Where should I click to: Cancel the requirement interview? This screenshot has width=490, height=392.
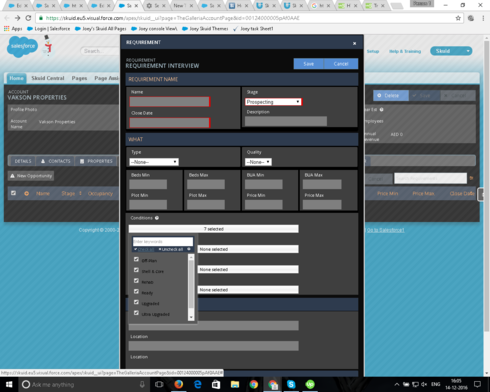point(341,64)
